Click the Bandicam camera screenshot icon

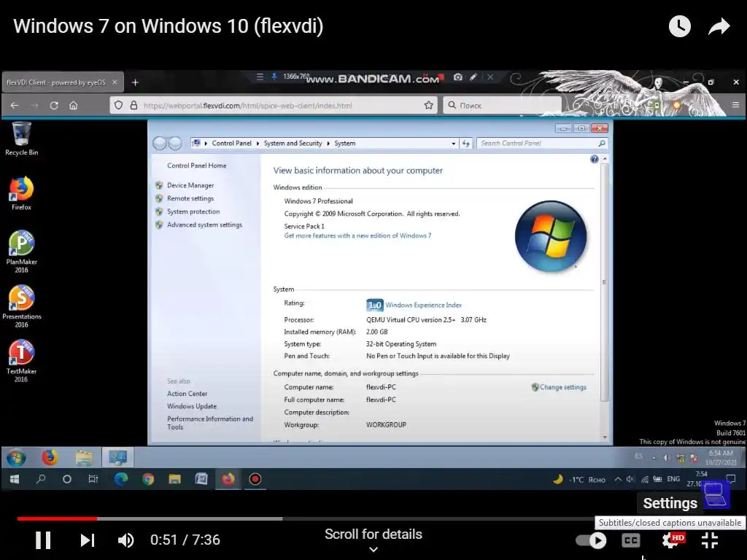458,77
